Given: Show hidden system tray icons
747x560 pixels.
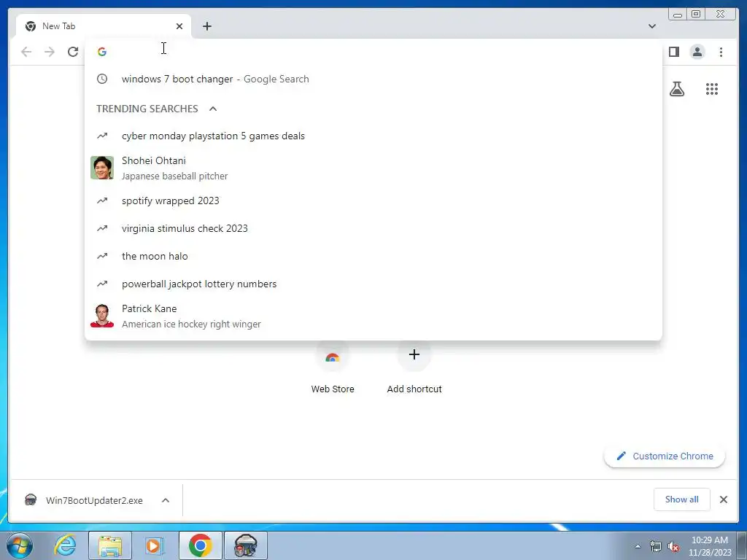Looking at the screenshot, I should pos(638,546).
